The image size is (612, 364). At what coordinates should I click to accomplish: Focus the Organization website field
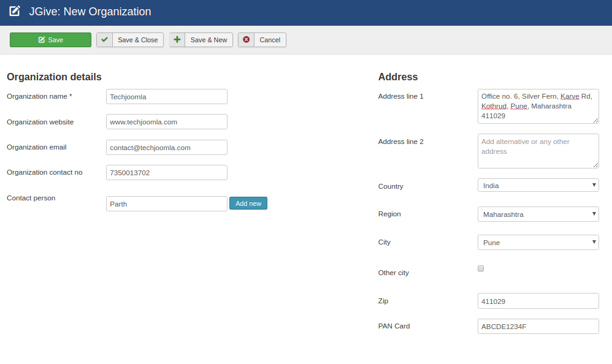[x=167, y=122]
